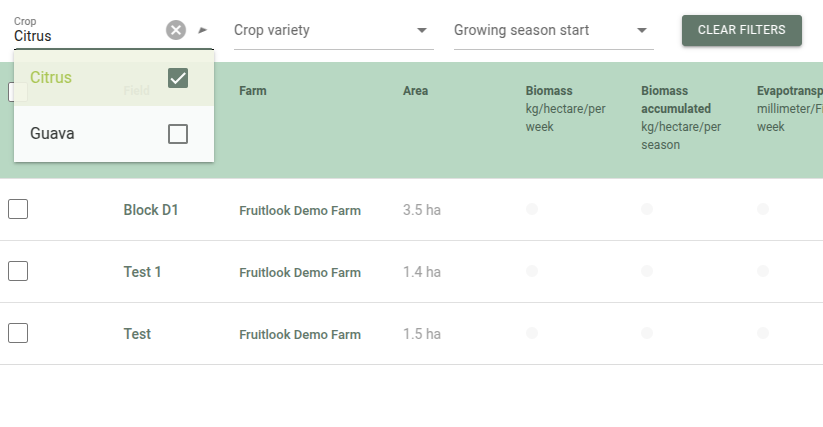Tick the Test 1 row checkbox
The image size is (823, 427).
[x=18, y=271]
